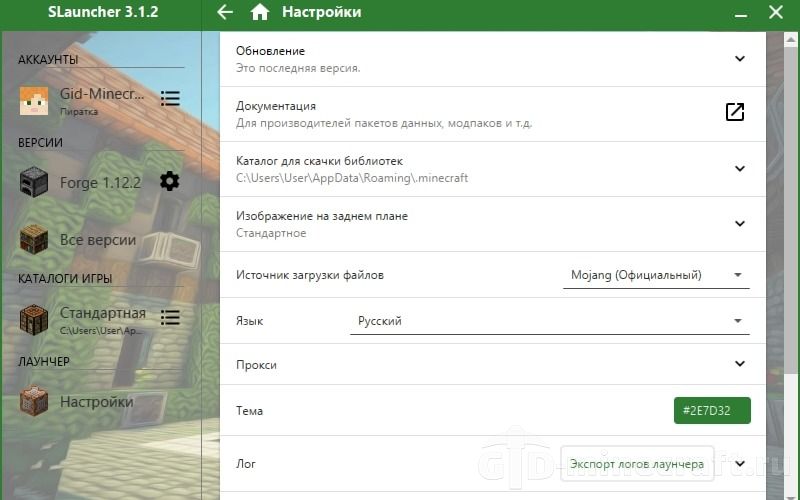Click the #2E7D32 theme color swatch
Screen dimensions: 800x500
point(712,411)
